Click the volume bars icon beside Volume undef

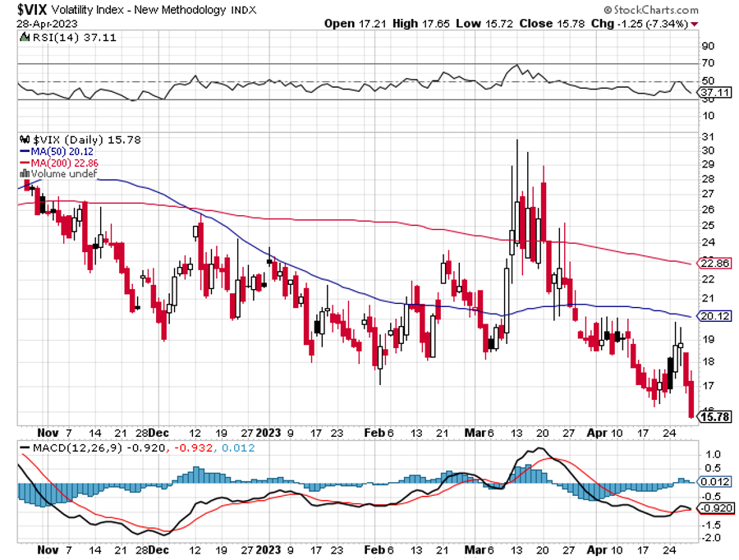[25, 174]
